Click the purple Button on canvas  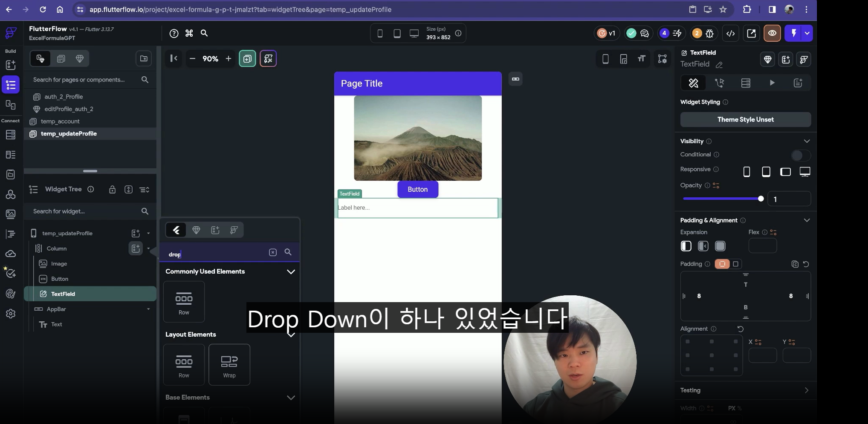(x=418, y=190)
